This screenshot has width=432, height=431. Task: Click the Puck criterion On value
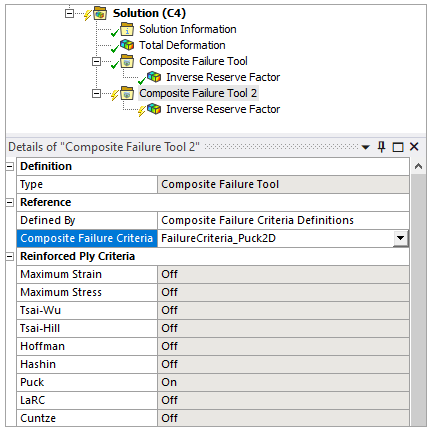[283, 382]
